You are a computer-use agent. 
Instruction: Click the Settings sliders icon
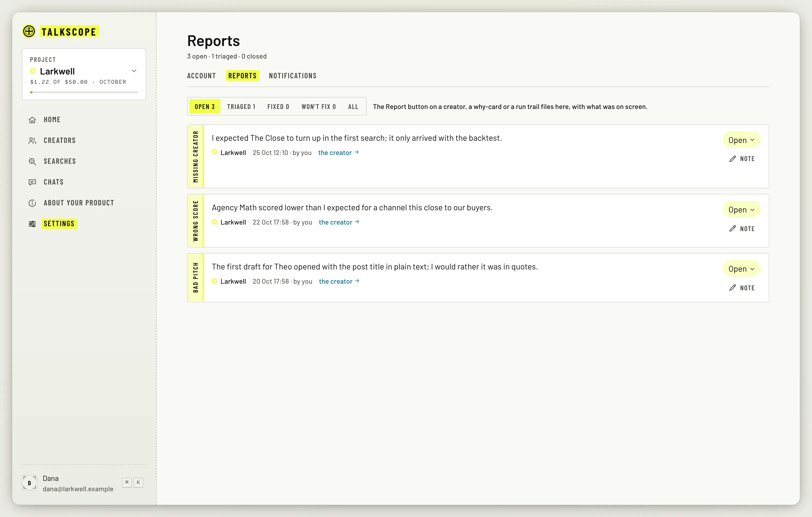[x=32, y=224]
